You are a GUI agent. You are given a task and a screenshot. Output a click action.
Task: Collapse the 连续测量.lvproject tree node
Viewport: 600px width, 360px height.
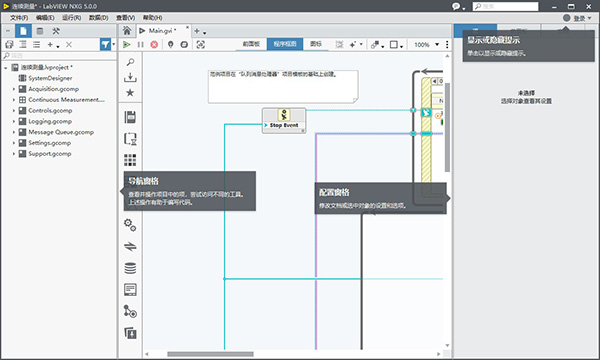click(x=6, y=68)
